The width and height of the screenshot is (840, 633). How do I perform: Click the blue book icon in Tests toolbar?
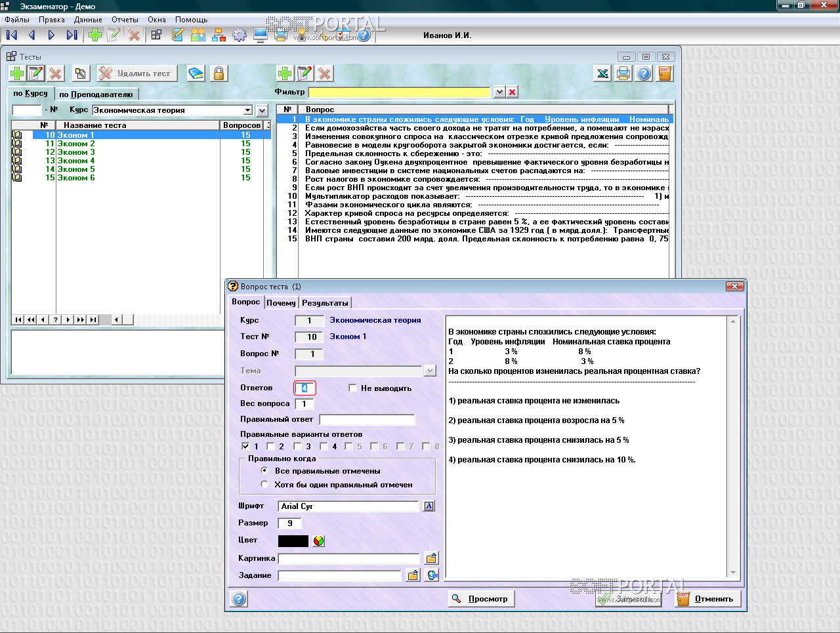click(196, 73)
